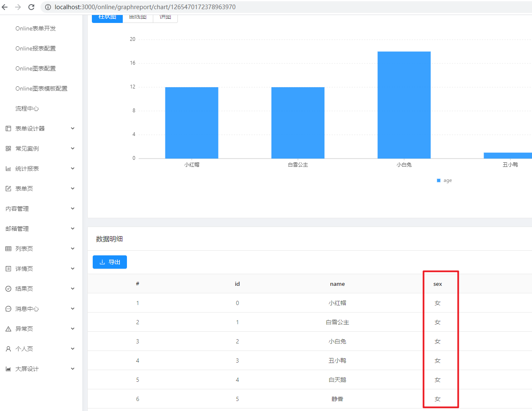Switch to the 饼图 chart tab
This screenshot has height=411, width=532.
point(165,18)
